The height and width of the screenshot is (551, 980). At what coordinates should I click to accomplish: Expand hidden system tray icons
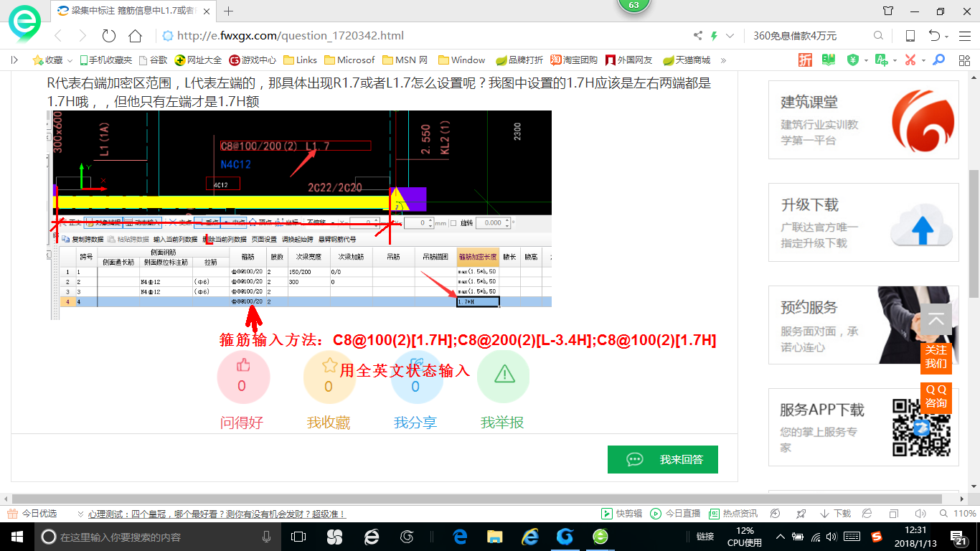(x=781, y=537)
